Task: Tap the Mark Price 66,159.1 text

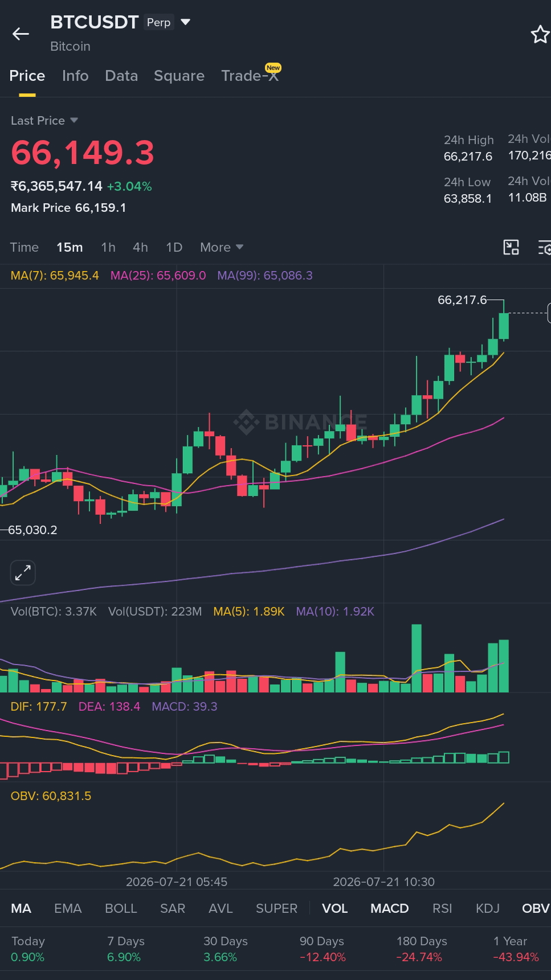Action: coord(68,208)
